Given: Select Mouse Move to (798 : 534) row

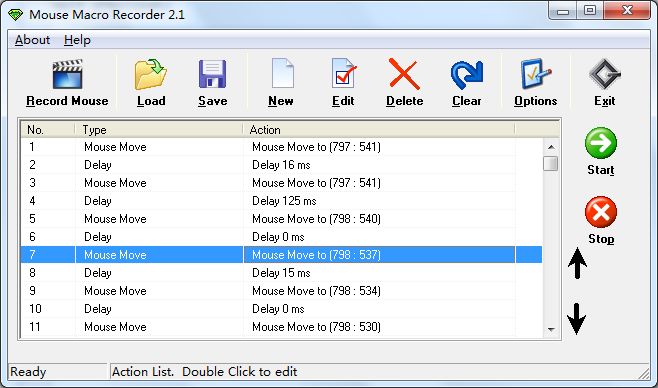Looking at the screenshot, I should tap(281, 291).
